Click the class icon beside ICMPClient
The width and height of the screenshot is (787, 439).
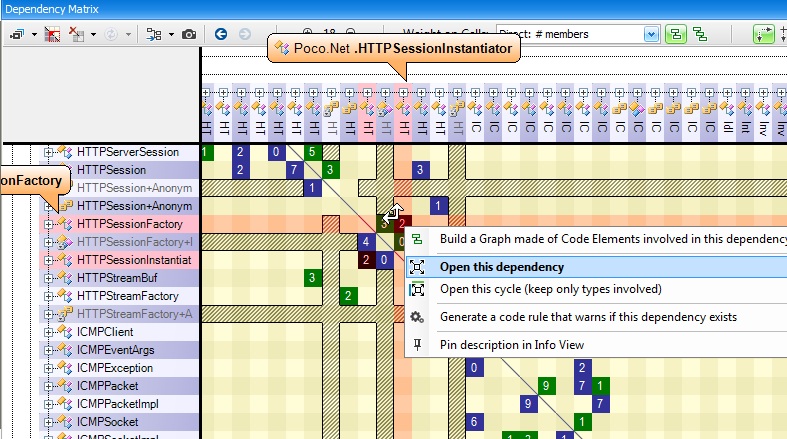tap(65, 332)
